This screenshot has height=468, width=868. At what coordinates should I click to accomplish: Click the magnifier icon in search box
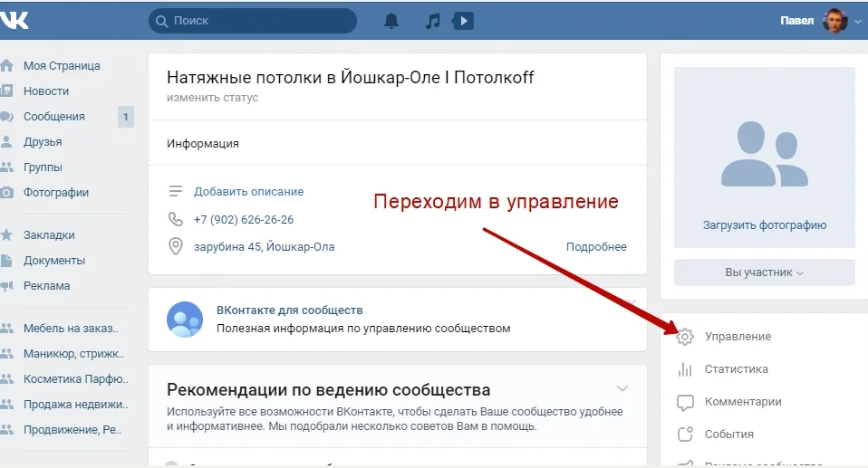pyautogui.click(x=161, y=21)
